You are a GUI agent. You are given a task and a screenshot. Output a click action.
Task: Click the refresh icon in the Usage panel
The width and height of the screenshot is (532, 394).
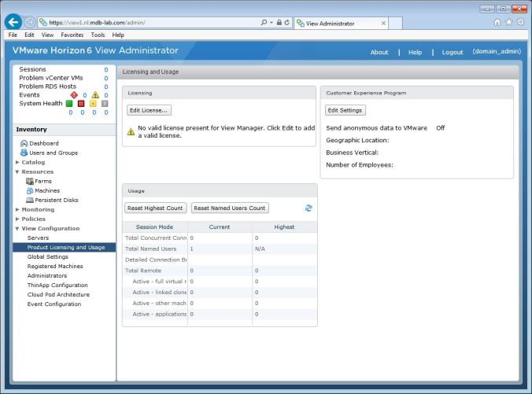(x=308, y=208)
